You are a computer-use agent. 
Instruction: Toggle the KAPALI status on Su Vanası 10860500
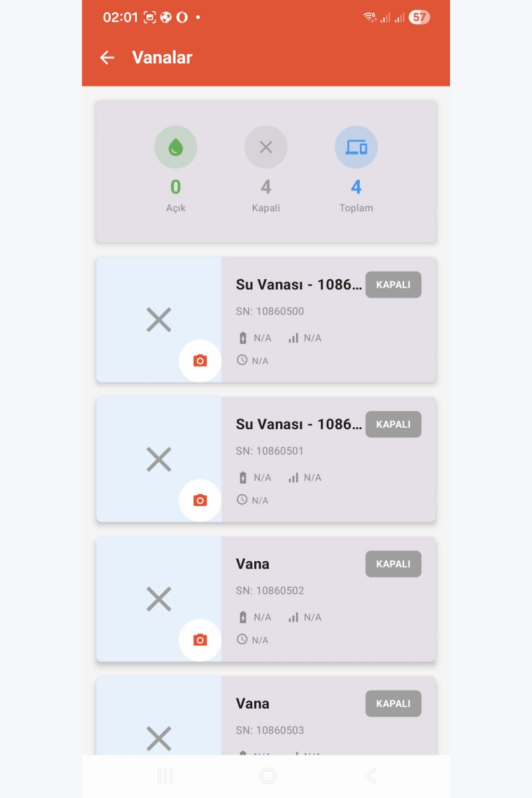[393, 285]
